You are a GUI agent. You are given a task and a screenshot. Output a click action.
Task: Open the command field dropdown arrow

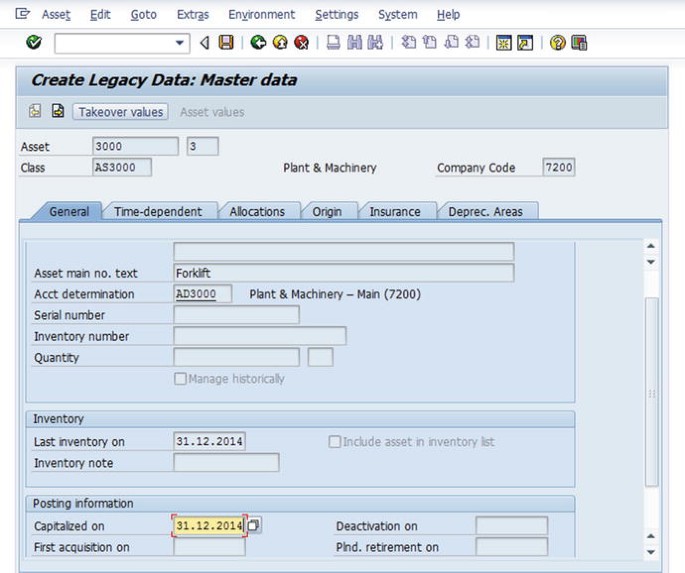click(x=181, y=43)
